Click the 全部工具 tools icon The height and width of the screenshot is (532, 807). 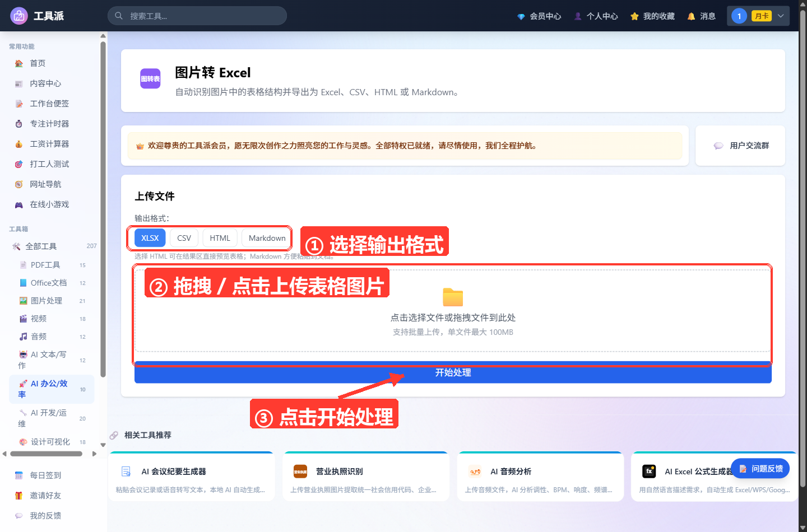pos(16,246)
